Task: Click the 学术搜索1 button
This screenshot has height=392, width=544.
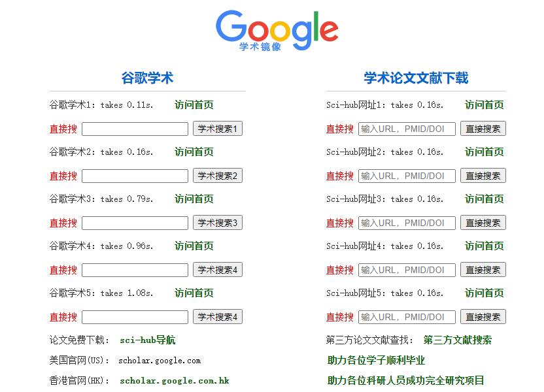Action: point(218,129)
